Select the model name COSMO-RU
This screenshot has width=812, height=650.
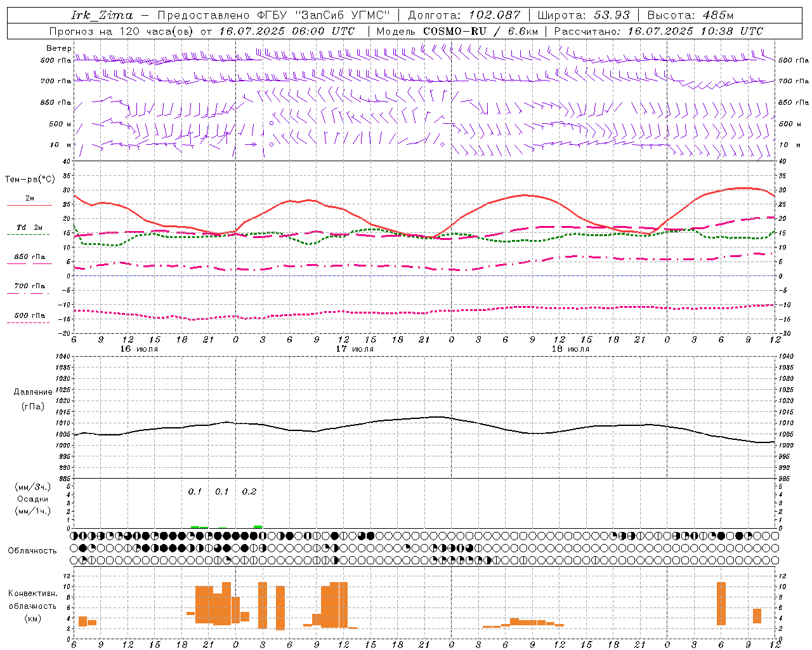pyautogui.click(x=451, y=31)
